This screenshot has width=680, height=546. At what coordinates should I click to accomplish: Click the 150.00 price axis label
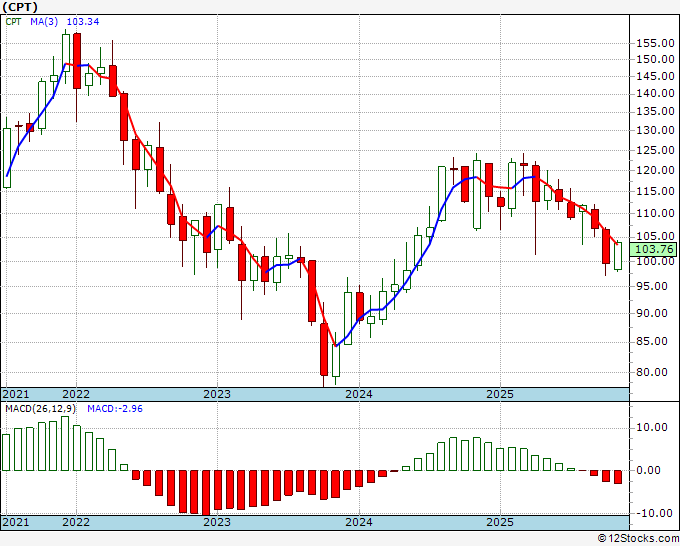pos(655,59)
